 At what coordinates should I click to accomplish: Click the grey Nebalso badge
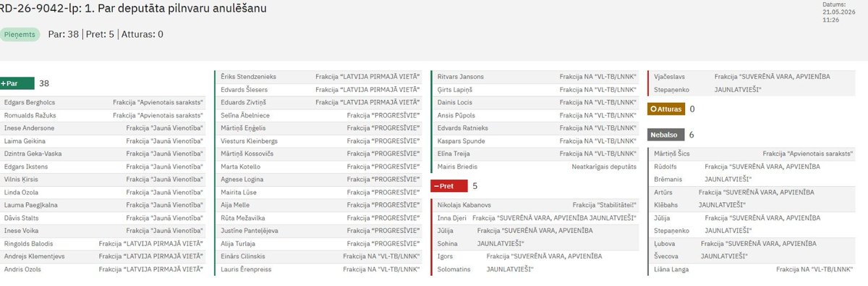(x=665, y=135)
